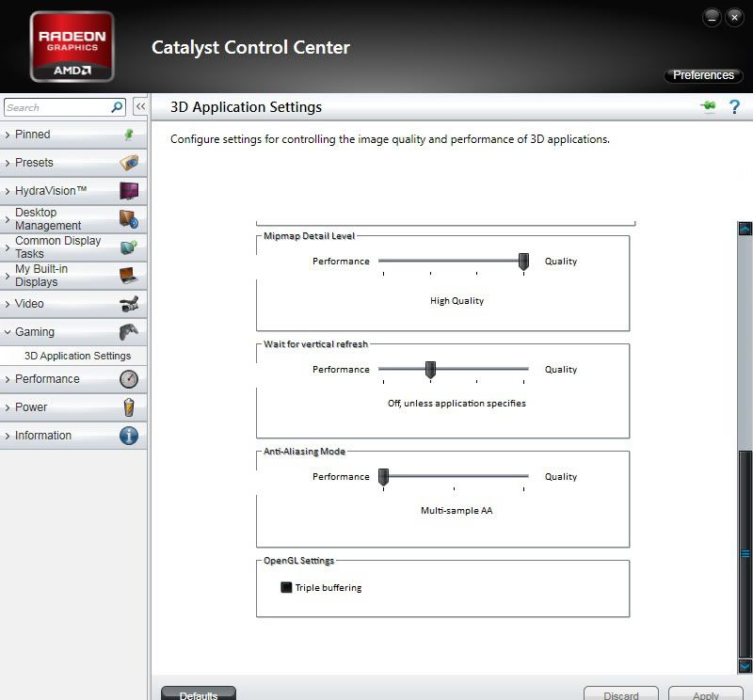This screenshot has height=700, width=753.
Task: Click the Desktop Management icon
Action: (129, 219)
